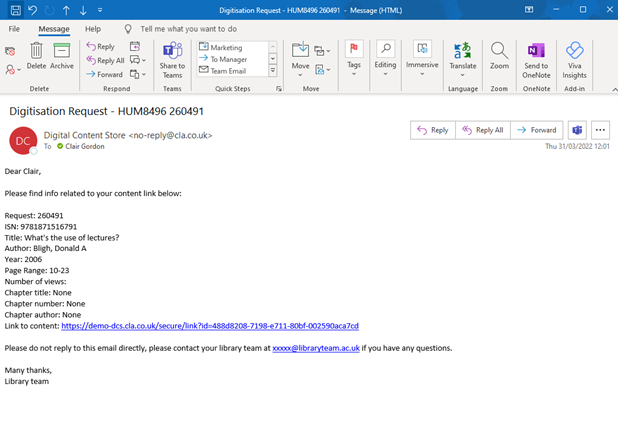Expand the Move dropdown
This screenshot has width=618, height=448.
tap(300, 65)
